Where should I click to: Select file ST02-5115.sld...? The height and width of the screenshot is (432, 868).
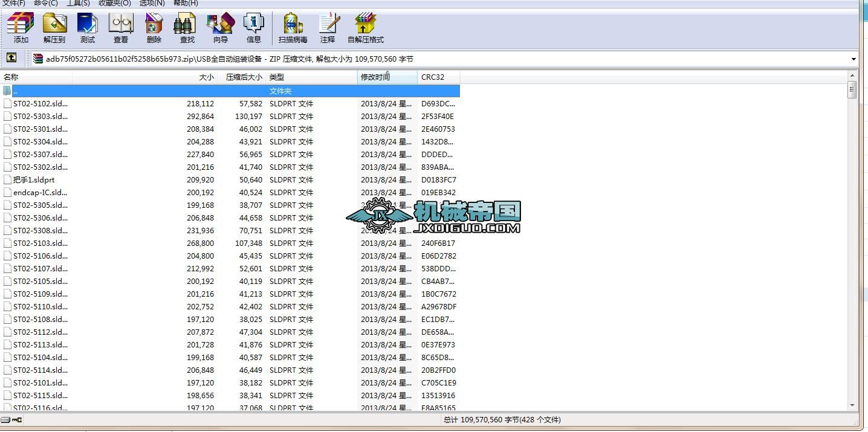40,395
